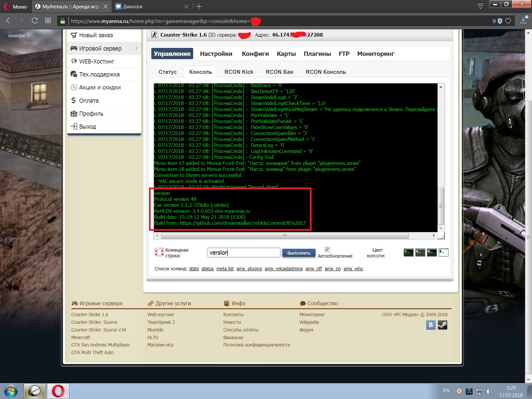Open the VK social icon in the footer
Viewport: 532px width, 399px height.
tap(431, 325)
